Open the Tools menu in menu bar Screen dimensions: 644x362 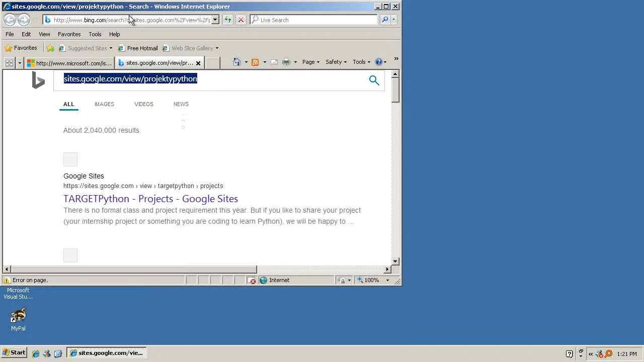click(x=95, y=34)
